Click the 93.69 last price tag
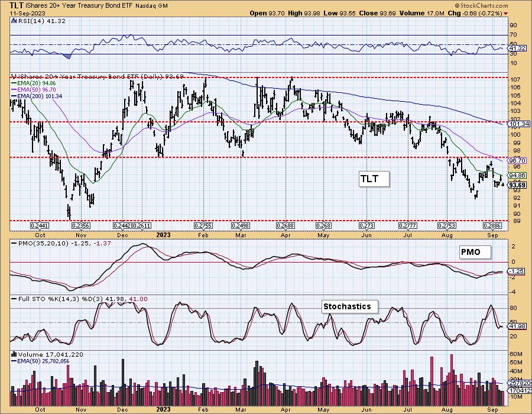Viewport: 532px width, 414px height. click(x=518, y=185)
